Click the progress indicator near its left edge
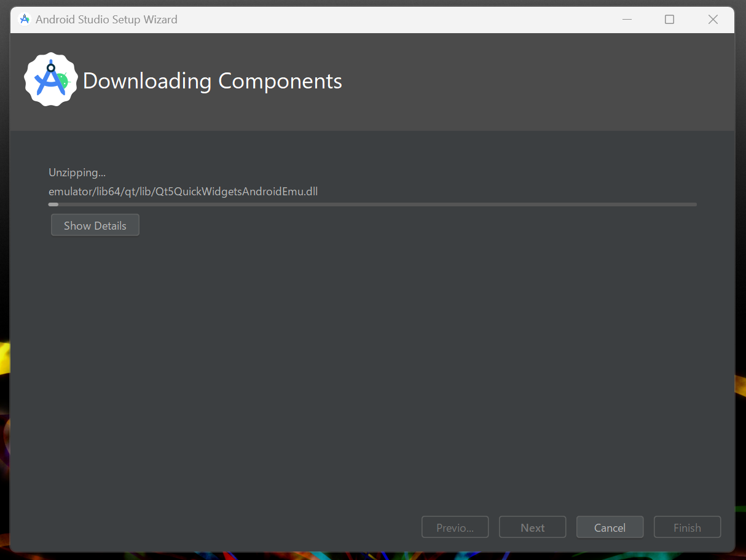 tap(53, 204)
